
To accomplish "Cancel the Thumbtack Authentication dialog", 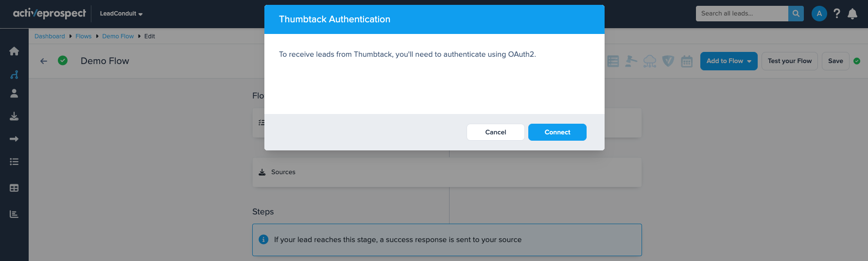I will coord(495,132).
